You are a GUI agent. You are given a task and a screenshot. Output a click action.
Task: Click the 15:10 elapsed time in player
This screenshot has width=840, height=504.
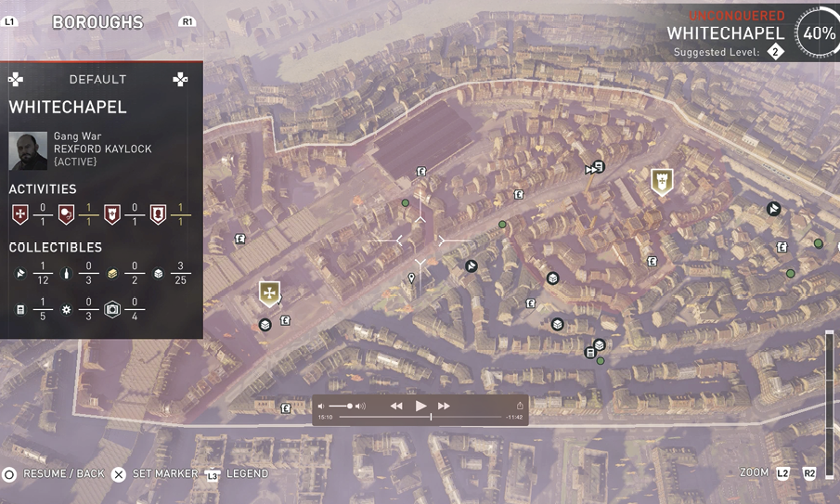[x=325, y=418]
